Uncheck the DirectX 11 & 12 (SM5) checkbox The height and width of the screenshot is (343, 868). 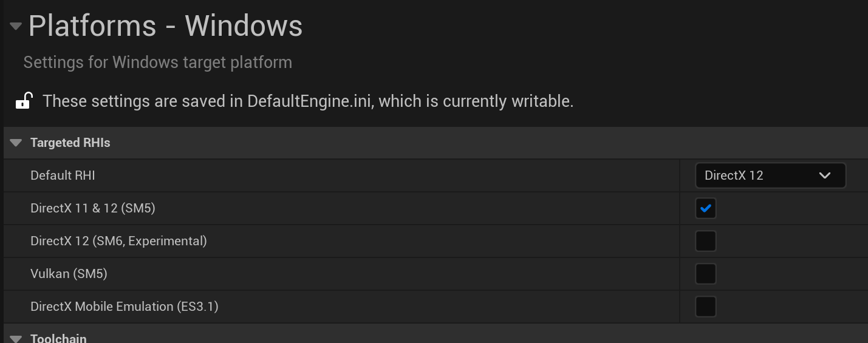point(705,208)
